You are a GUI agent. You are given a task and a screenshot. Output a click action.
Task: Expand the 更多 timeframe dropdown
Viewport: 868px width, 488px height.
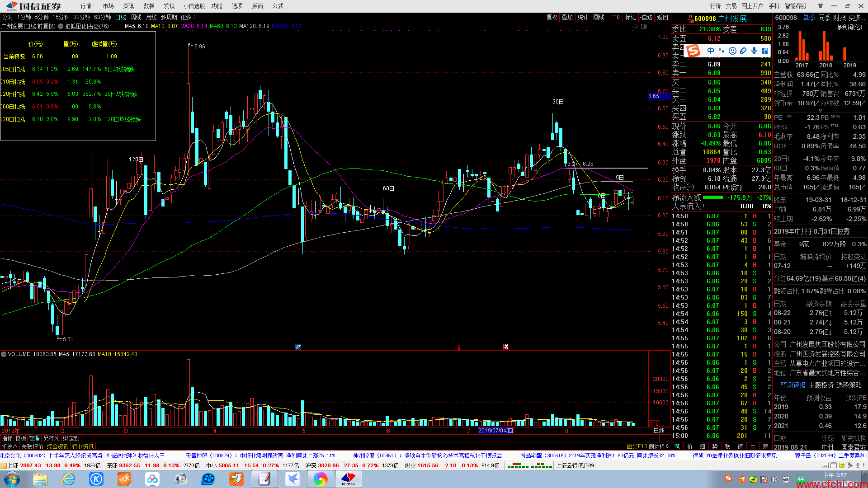point(186,17)
